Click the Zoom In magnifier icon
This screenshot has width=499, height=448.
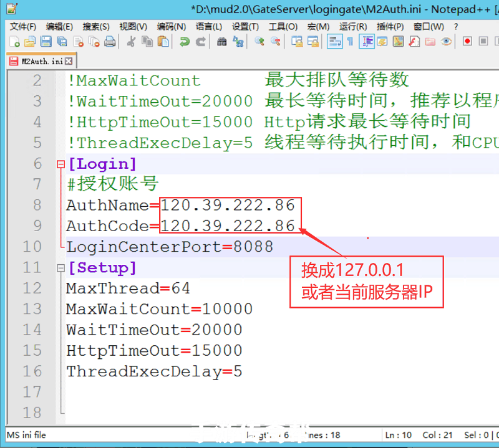pos(259,42)
